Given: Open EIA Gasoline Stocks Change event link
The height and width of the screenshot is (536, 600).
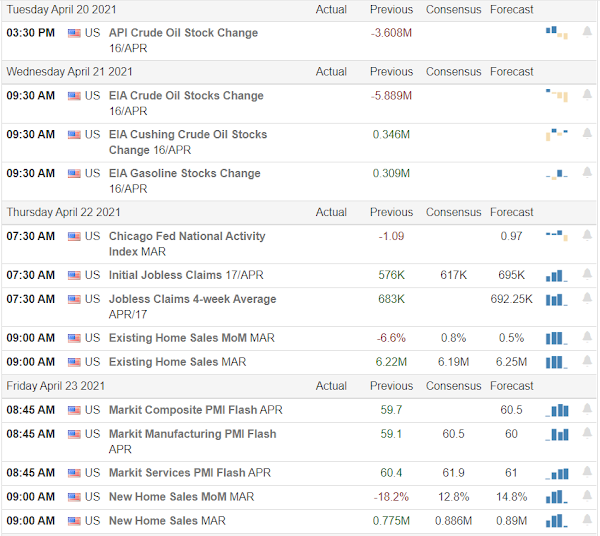Looking at the screenshot, I should [184, 181].
